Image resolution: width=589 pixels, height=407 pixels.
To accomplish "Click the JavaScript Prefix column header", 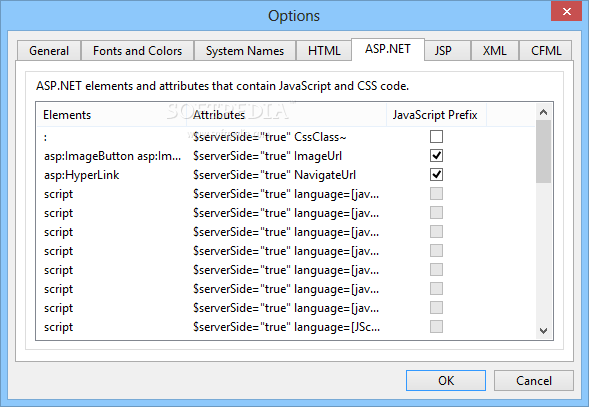I will [x=436, y=115].
